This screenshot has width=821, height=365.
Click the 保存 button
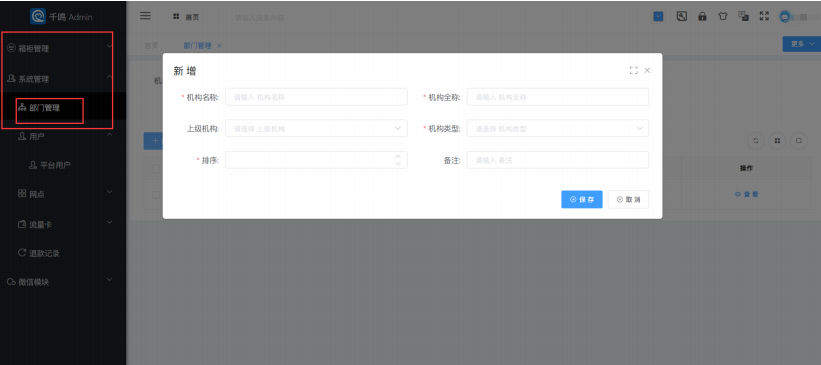(582, 200)
